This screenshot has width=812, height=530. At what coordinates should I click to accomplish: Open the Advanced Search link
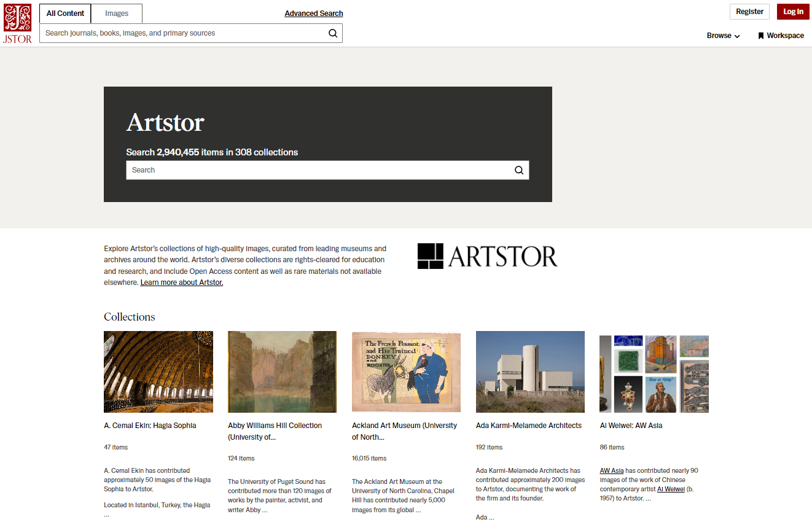tap(314, 14)
